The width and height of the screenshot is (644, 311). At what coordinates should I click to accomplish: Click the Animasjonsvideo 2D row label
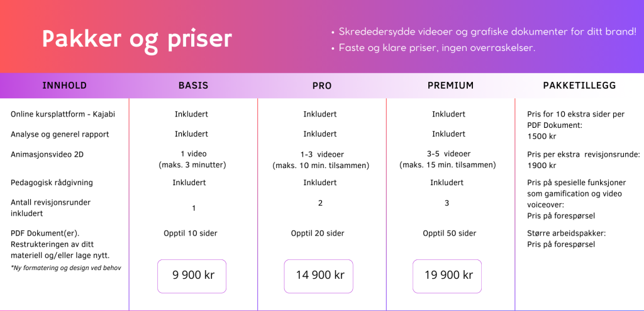(48, 154)
